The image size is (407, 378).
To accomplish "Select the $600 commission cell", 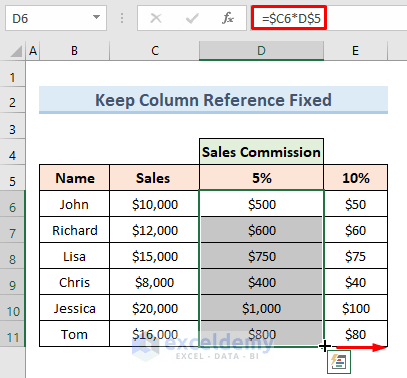I will [x=261, y=230].
